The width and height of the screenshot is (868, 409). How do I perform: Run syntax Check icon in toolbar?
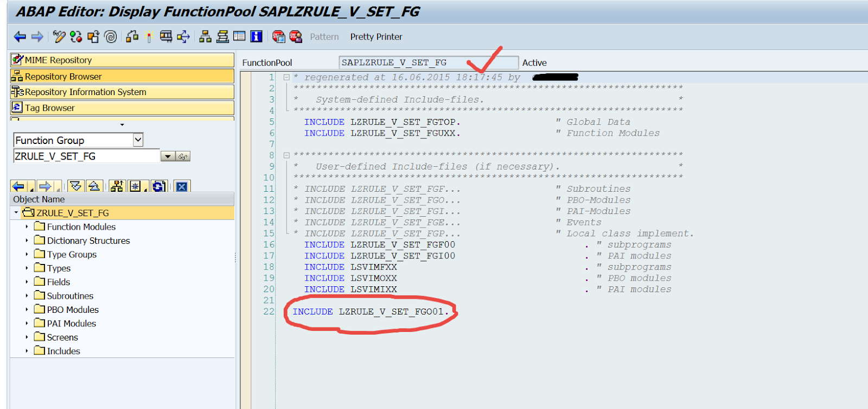132,36
